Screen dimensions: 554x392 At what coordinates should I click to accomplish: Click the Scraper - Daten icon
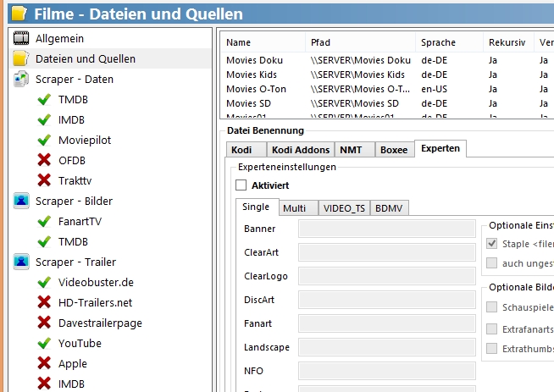coord(21,79)
